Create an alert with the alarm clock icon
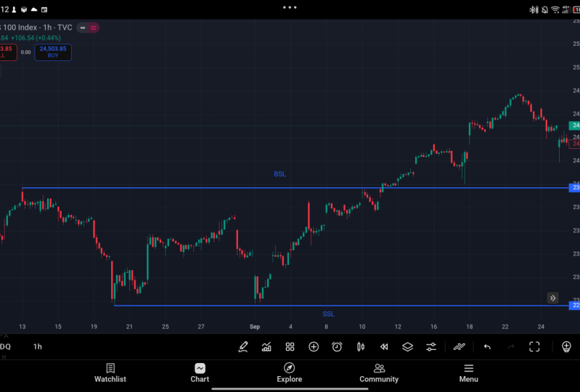Viewport: 580px width, 392px height. 337,346
